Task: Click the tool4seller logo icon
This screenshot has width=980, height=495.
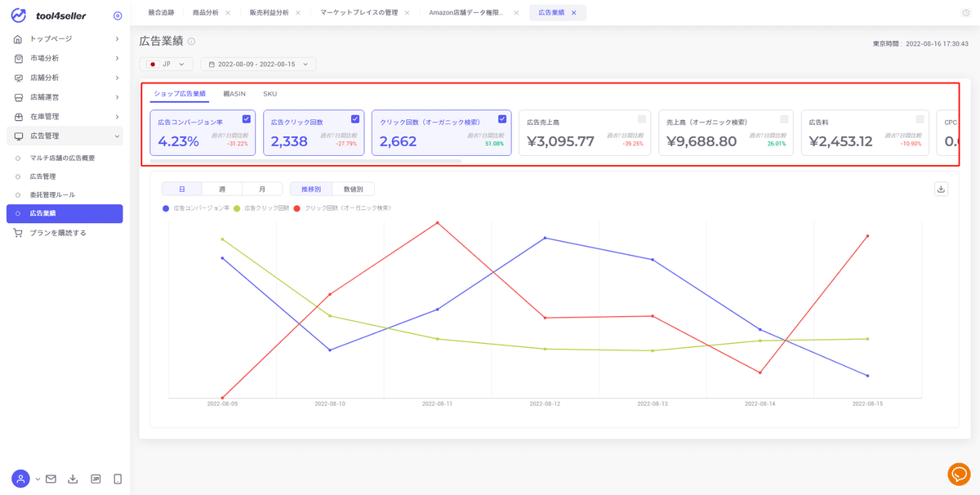Action: pos(18,16)
